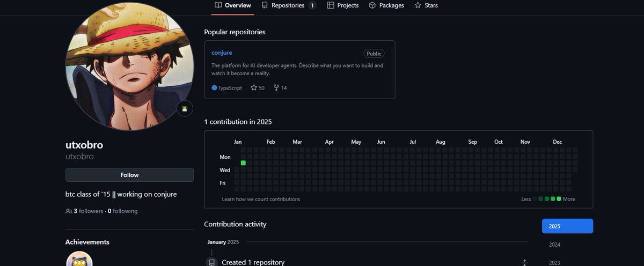The image size is (644, 266).
Task: Click the 'Contribution activity' heading
Action: (235, 224)
